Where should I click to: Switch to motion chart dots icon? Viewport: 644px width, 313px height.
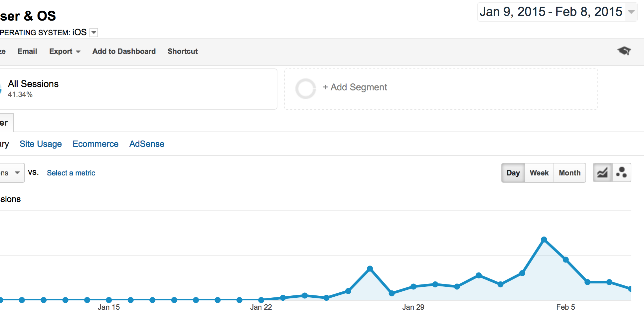[x=621, y=173]
